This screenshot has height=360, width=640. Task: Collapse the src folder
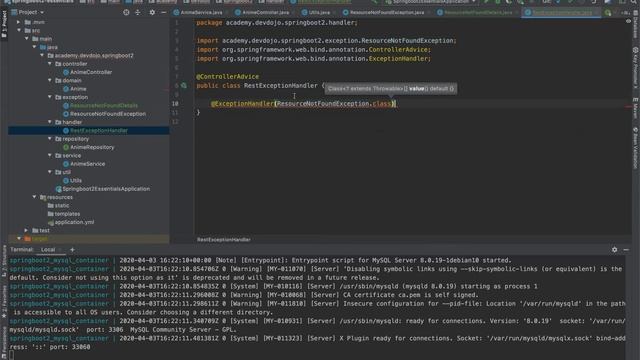19,30
